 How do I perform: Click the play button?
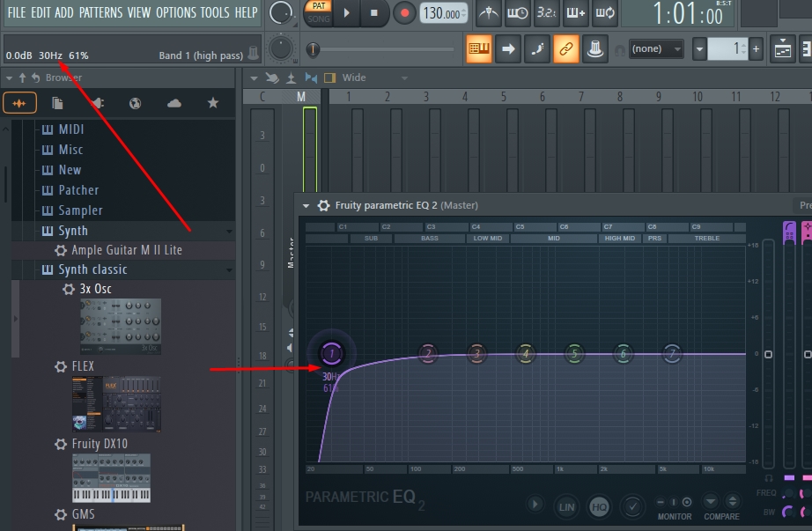pyautogui.click(x=346, y=13)
